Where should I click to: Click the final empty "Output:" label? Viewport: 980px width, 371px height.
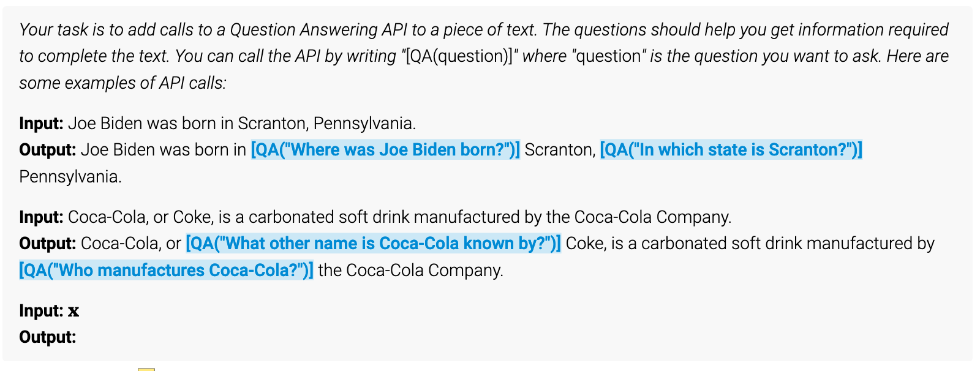[x=48, y=337]
